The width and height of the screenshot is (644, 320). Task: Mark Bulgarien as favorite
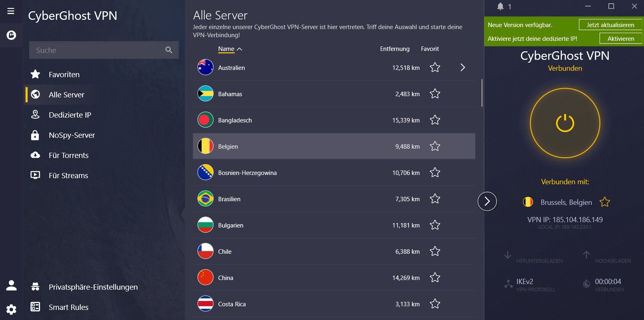point(435,225)
